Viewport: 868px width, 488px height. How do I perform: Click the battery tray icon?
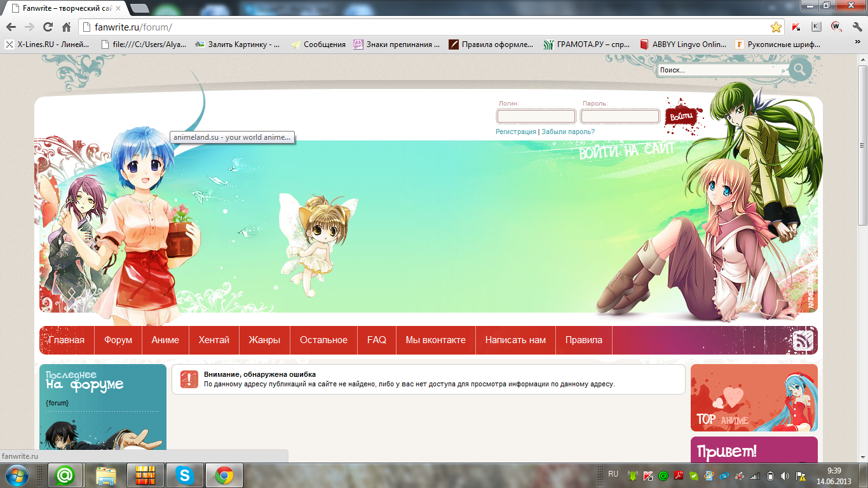tap(770, 475)
